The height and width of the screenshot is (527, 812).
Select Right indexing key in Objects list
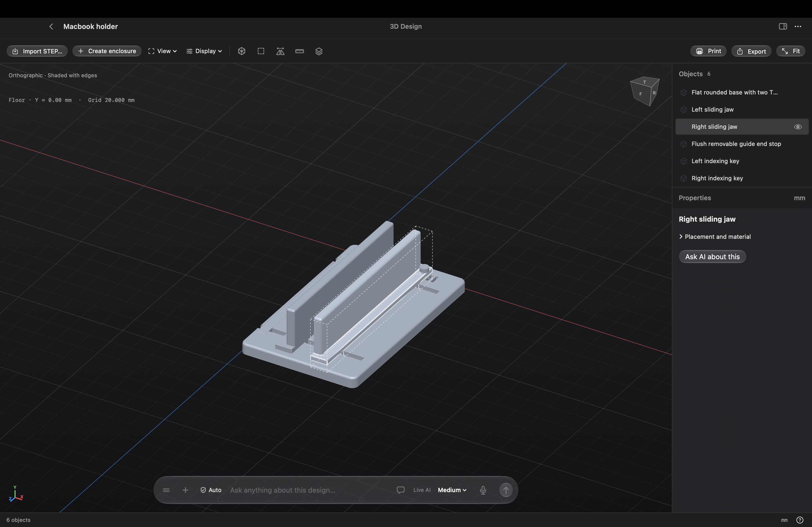pyautogui.click(x=742, y=178)
